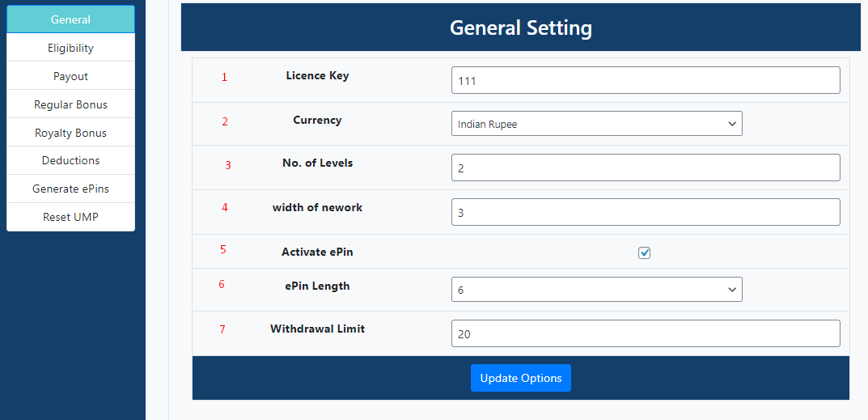This screenshot has width=868, height=420.
Task: Click the Activate ePin label
Action: 317,252
